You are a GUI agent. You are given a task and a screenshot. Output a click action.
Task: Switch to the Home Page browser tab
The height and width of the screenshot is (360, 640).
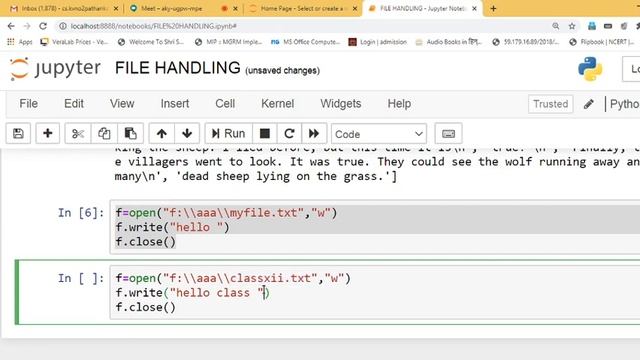coord(302,9)
